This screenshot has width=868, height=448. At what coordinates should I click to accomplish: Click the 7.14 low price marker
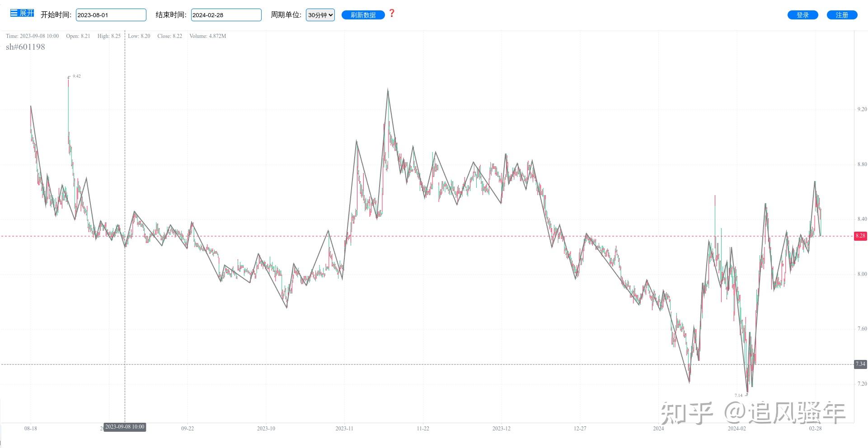pos(738,396)
